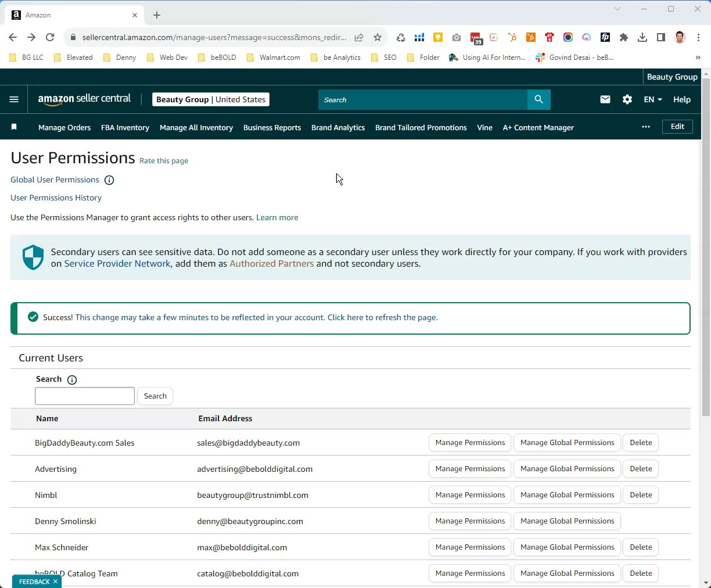The width and height of the screenshot is (711, 588).
Task: Click the Learn more link
Action: point(277,217)
